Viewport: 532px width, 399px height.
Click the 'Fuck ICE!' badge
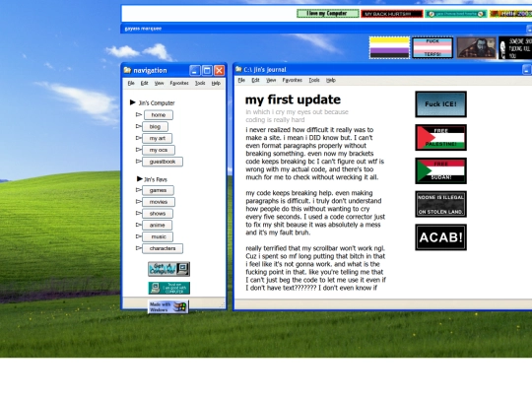point(440,104)
